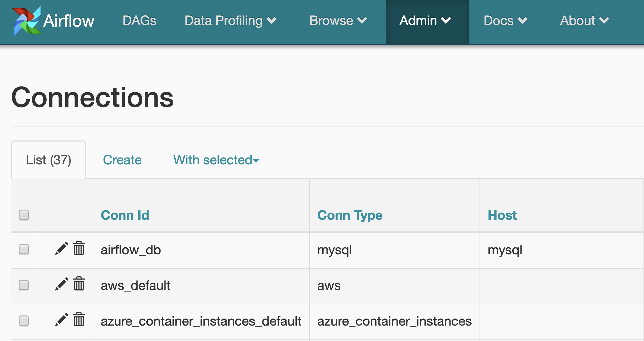Viewport: 644px width, 341px height.
Task: Check the airflow_db row checkbox
Action: 24,249
